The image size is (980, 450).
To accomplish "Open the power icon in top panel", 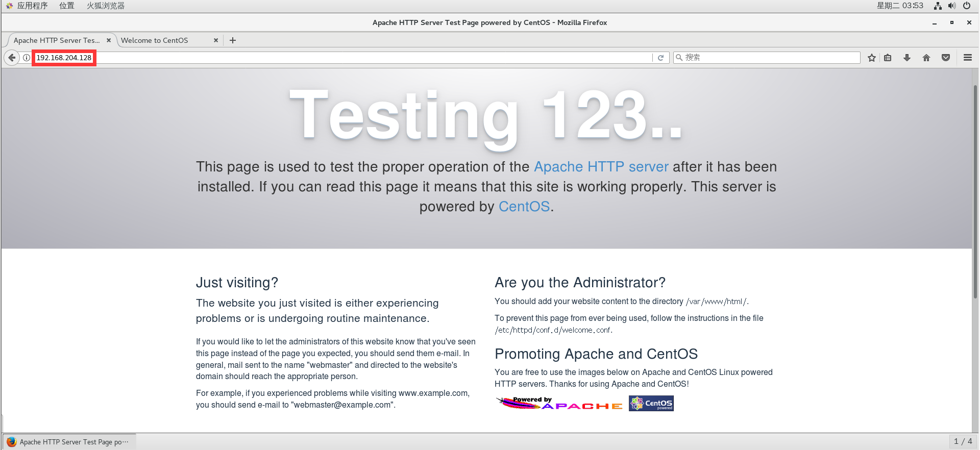I will click(x=967, y=6).
